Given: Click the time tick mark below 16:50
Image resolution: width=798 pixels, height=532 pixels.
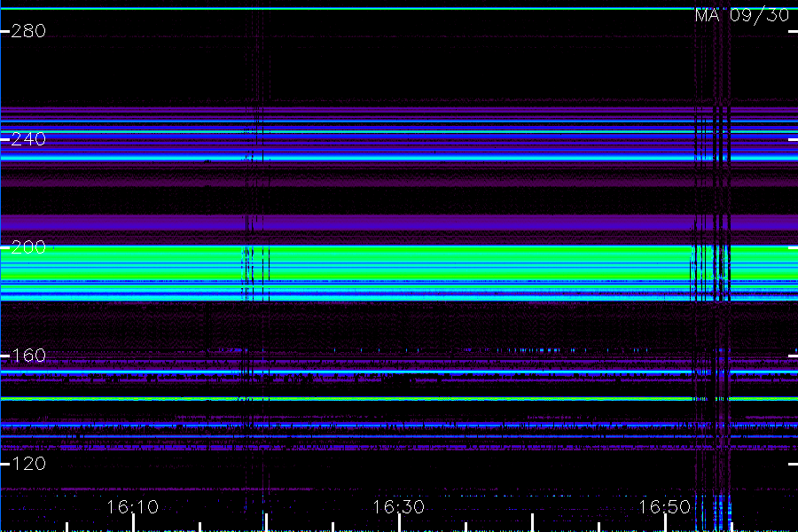Looking at the screenshot, I should click(665, 523).
